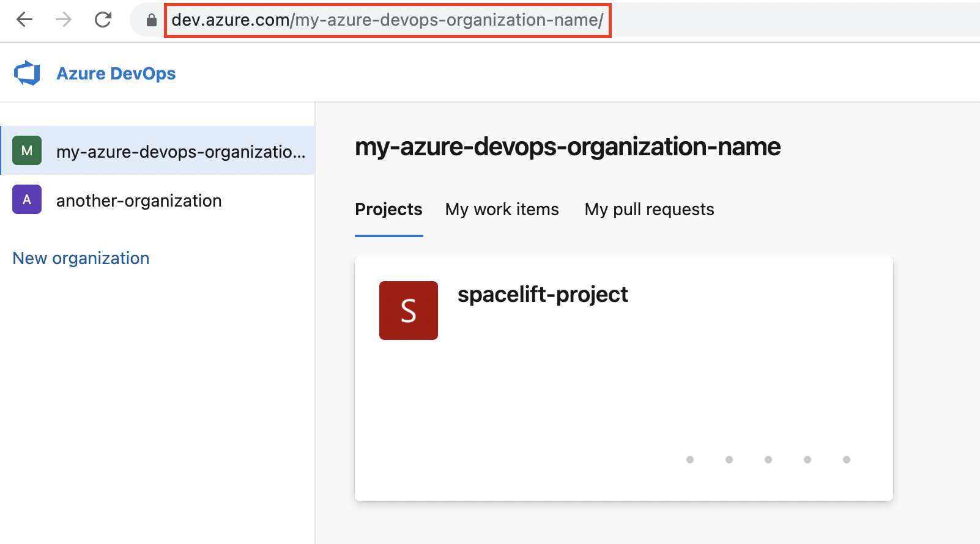Click the purple A organization avatar
This screenshot has width=980, height=544.
(27, 199)
